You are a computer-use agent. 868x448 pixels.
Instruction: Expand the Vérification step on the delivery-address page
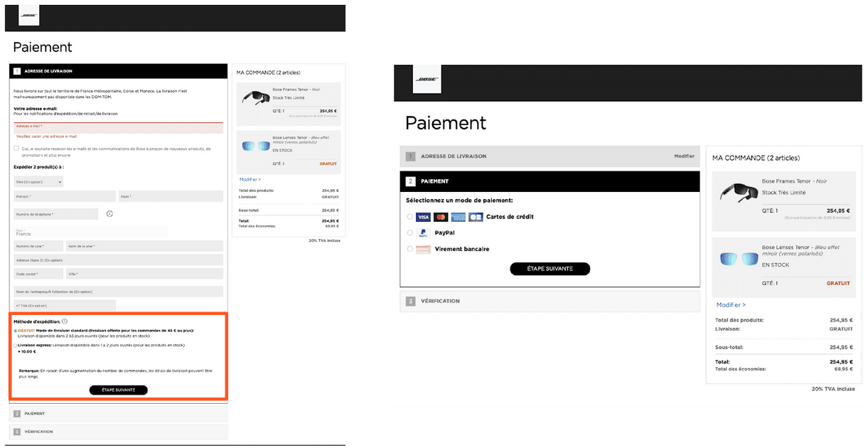[119, 432]
